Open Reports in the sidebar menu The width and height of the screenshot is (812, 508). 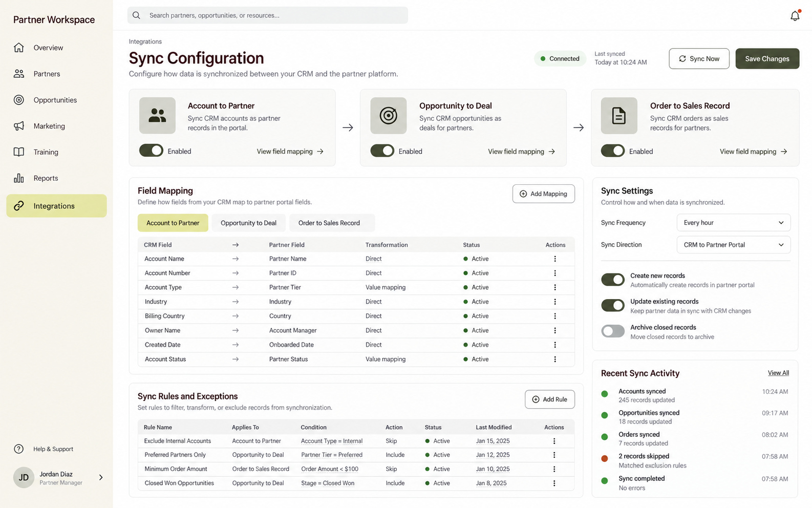click(x=56, y=178)
